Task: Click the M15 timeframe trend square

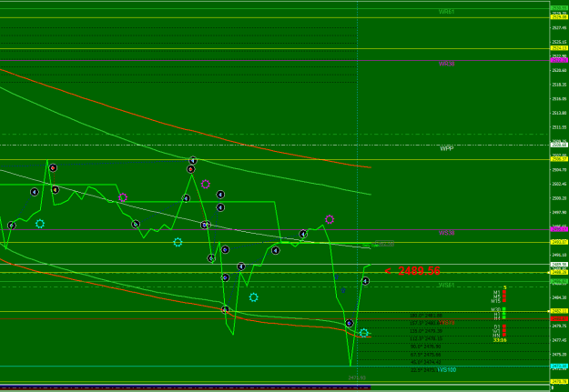Action: coord(504,301)
